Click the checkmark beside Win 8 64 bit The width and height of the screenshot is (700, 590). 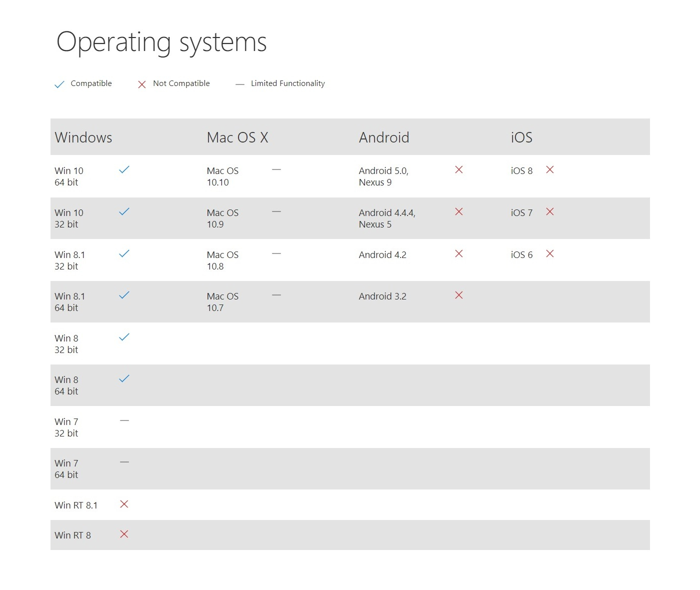coord(124,378)
